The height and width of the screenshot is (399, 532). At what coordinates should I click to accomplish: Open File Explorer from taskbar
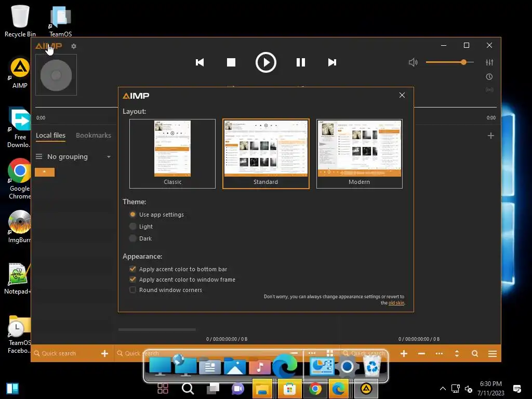[262, 389]
